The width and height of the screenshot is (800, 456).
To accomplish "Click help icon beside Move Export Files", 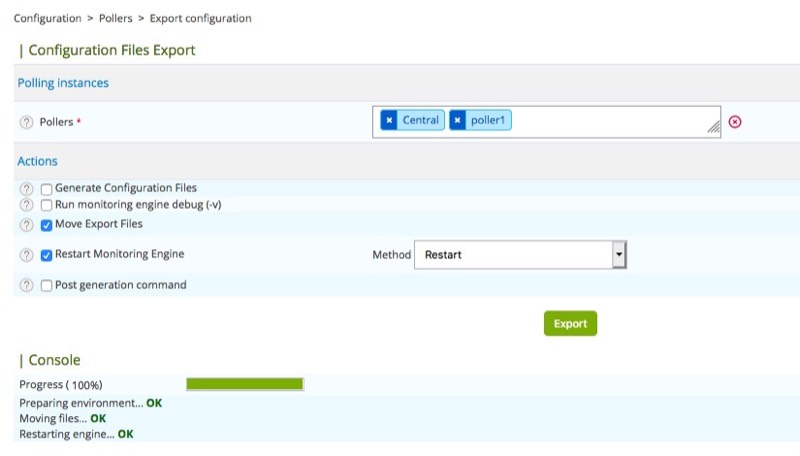I will [27, 224].
